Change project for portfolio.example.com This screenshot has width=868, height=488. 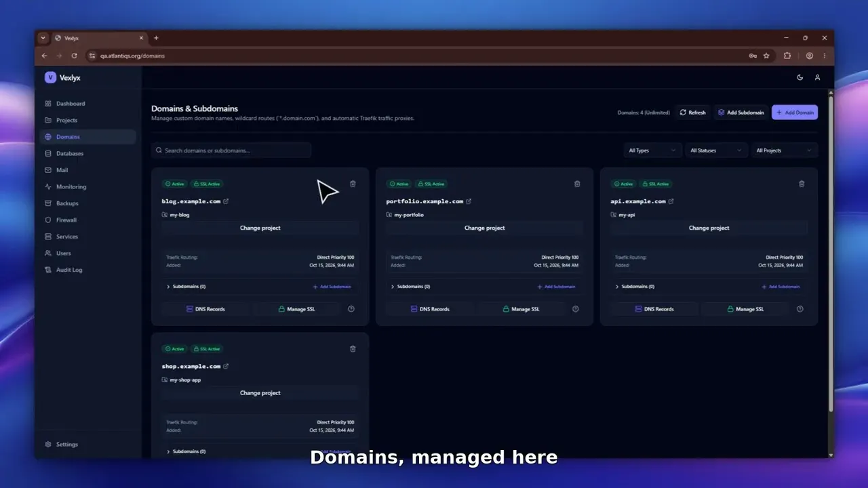click(484, 228)
